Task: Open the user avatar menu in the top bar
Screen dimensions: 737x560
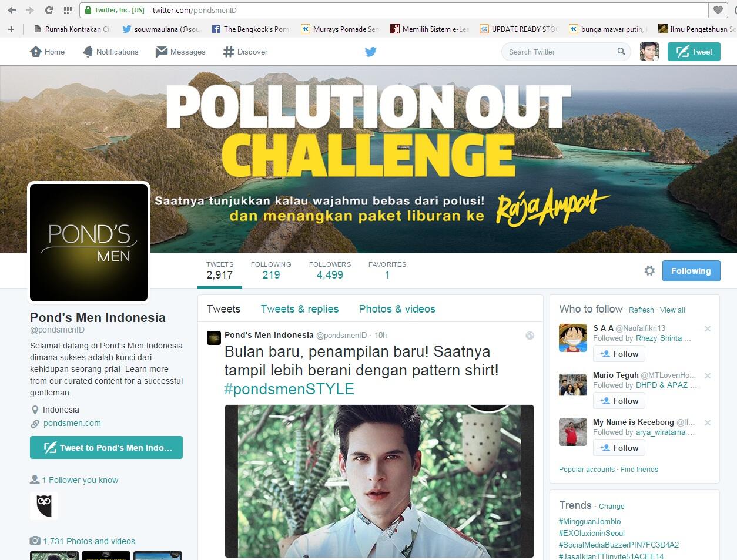Action: pyautogui.click(x=649, y=52)
